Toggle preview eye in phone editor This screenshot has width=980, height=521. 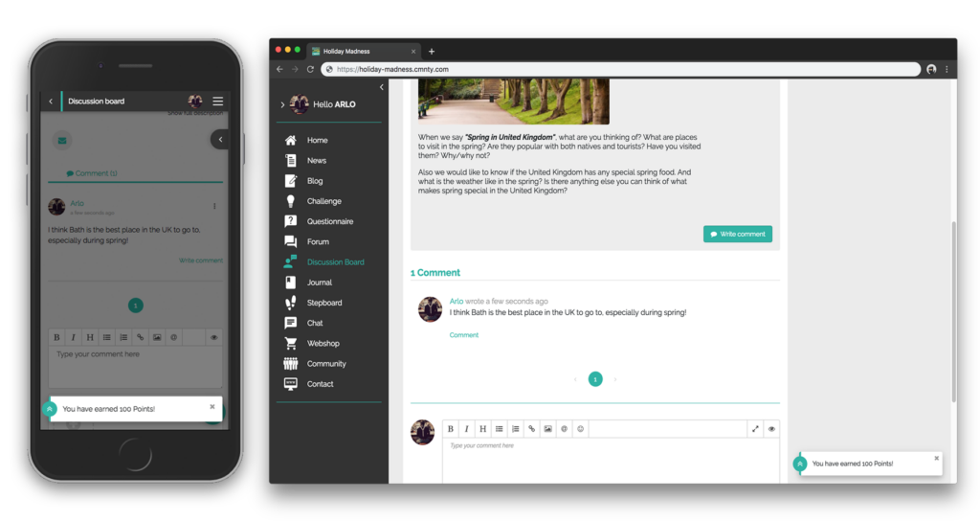(213, 337)
